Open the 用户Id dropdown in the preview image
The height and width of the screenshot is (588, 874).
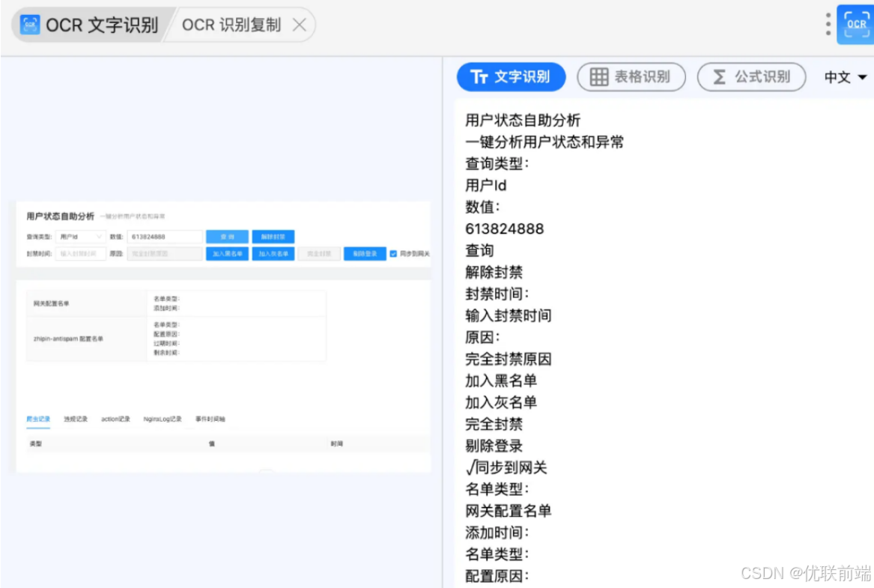click(81, 237)
